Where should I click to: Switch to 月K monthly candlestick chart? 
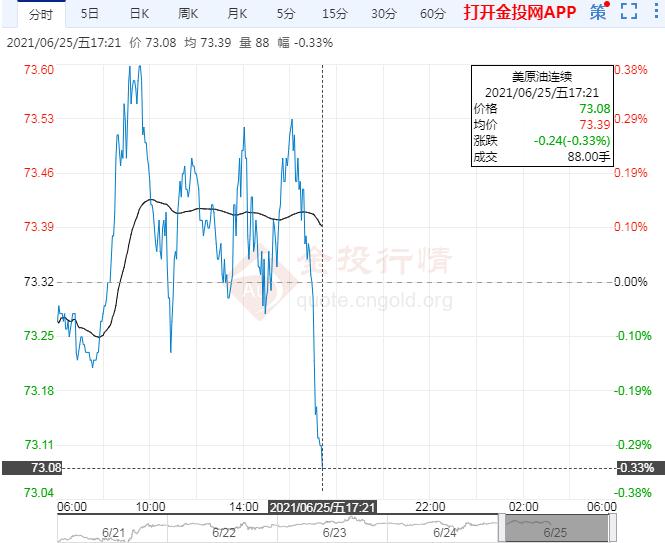(x=238, y=13)
